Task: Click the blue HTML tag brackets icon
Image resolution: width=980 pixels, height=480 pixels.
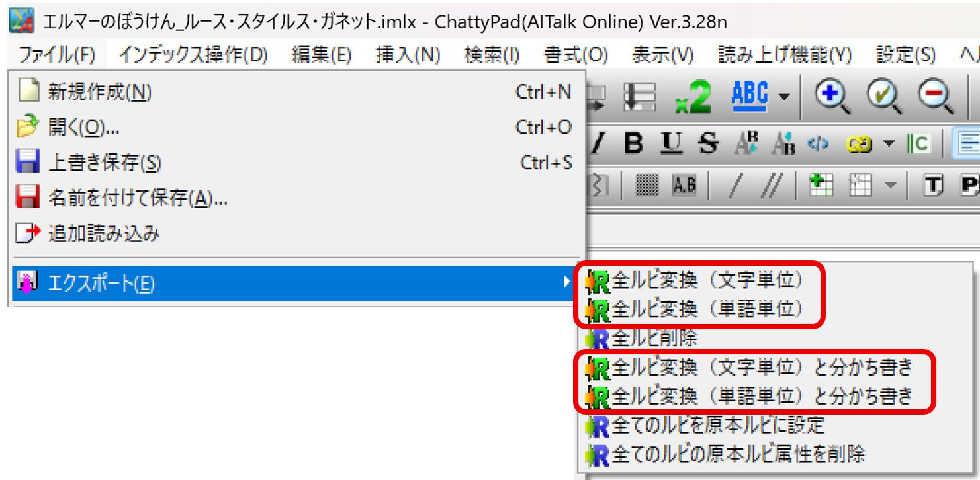Action: click(819, 144)
